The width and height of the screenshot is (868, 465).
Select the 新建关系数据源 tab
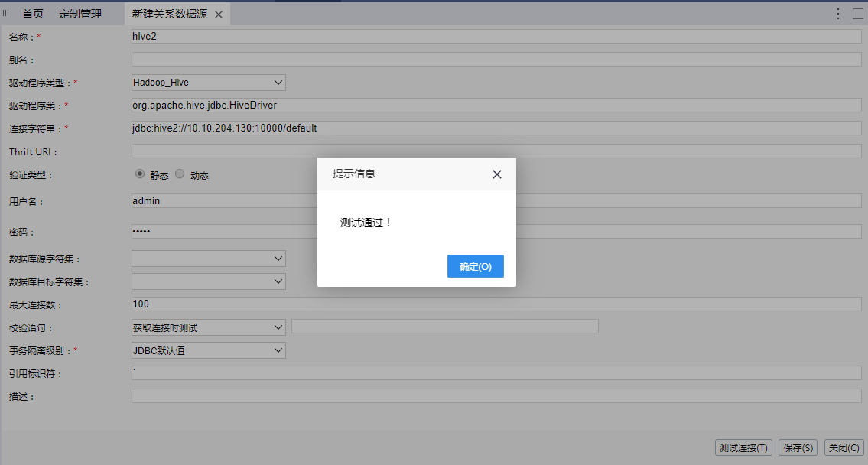pos(169,14)
